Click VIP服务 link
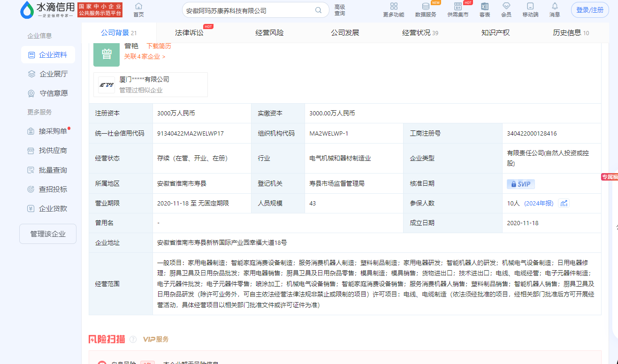Viewport: 618px width, 364px height. pyautogui.click(x=156, y=339)
